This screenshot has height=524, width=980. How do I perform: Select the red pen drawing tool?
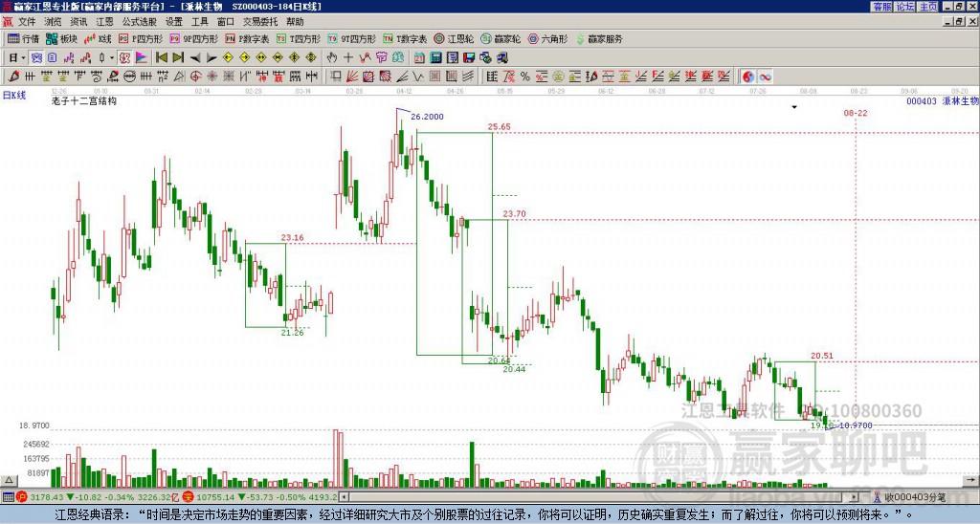13,76
